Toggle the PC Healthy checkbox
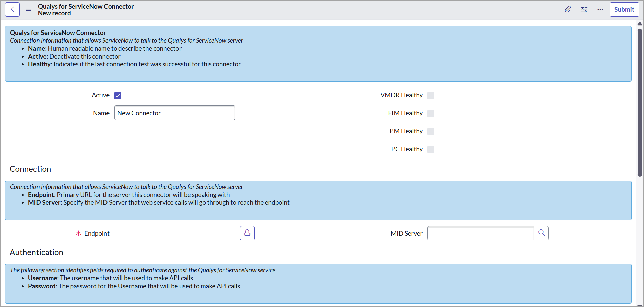The height and width of the screenshot is (307, 644). click(431, 149)
